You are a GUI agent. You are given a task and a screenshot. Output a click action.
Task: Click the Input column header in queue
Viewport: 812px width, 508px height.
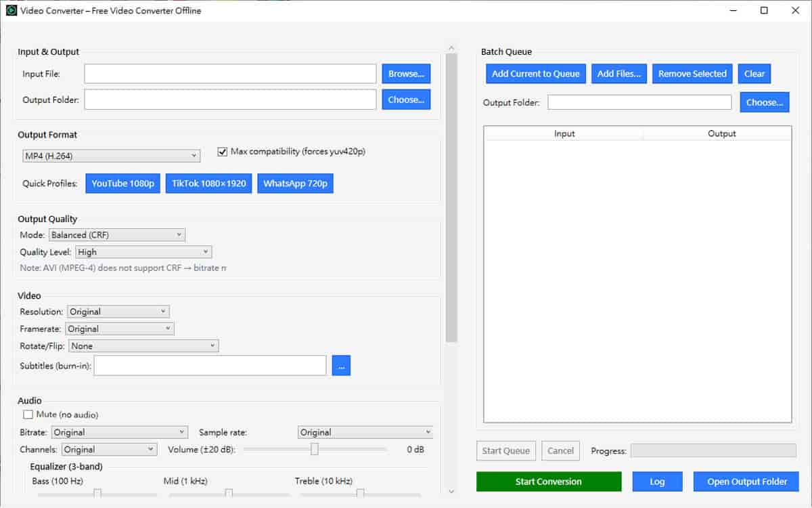pos(564,133)
